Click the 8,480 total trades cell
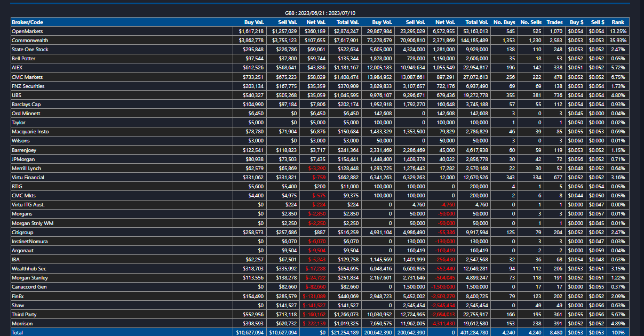644x336 pixels. point(556,333)
